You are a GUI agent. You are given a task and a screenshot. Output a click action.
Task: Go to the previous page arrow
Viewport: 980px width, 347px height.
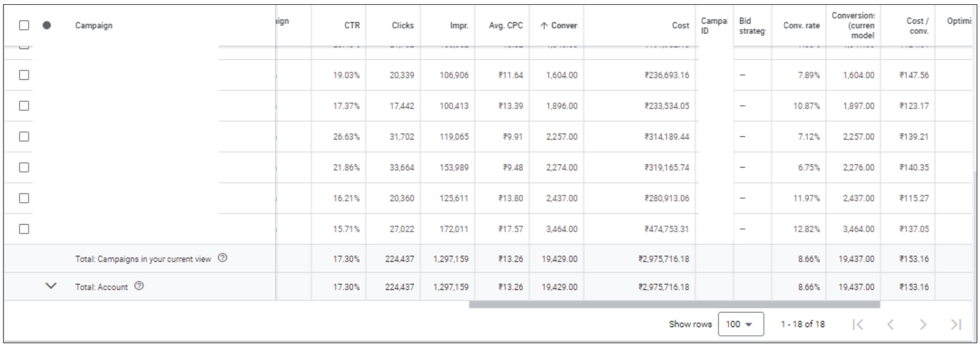(891, 324)
